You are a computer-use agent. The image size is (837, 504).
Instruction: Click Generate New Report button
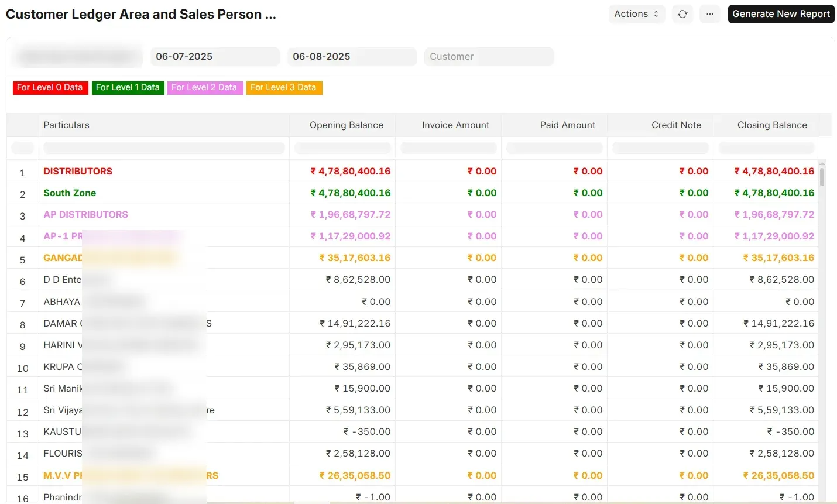point(781,14)
